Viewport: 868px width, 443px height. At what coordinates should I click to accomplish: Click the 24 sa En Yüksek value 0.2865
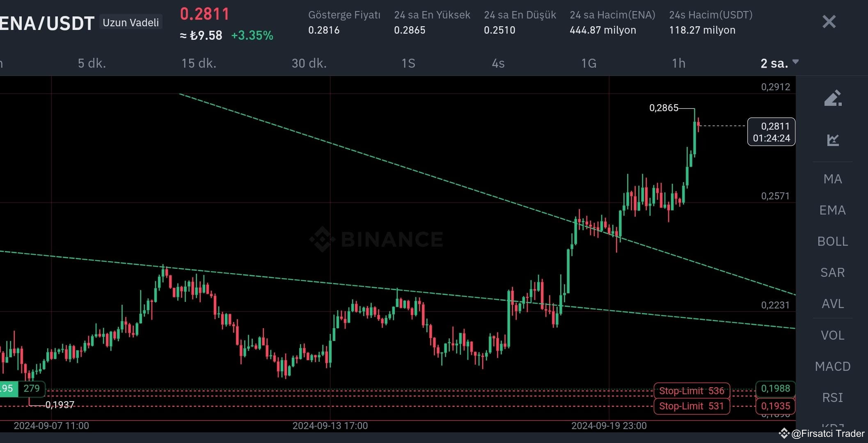coord(410,30)
